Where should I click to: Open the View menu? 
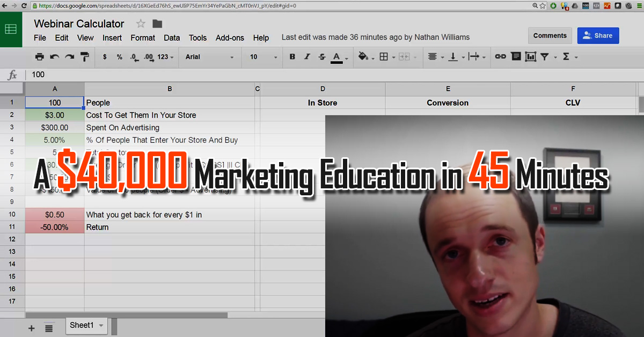click(85, 38)
